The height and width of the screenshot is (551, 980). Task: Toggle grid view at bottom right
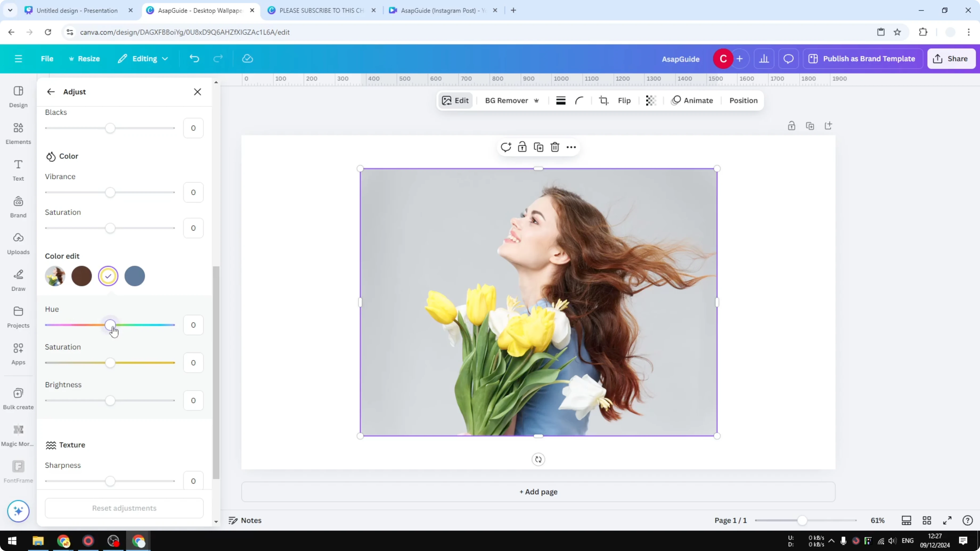pyautogui.click(x=927, y=520)
